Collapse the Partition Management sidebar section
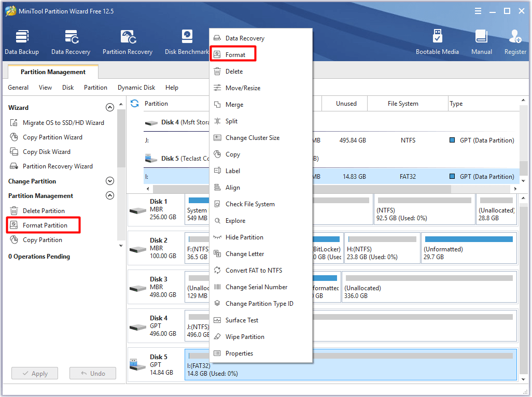Viewport: 532px width, 397px height. [109, 195]
